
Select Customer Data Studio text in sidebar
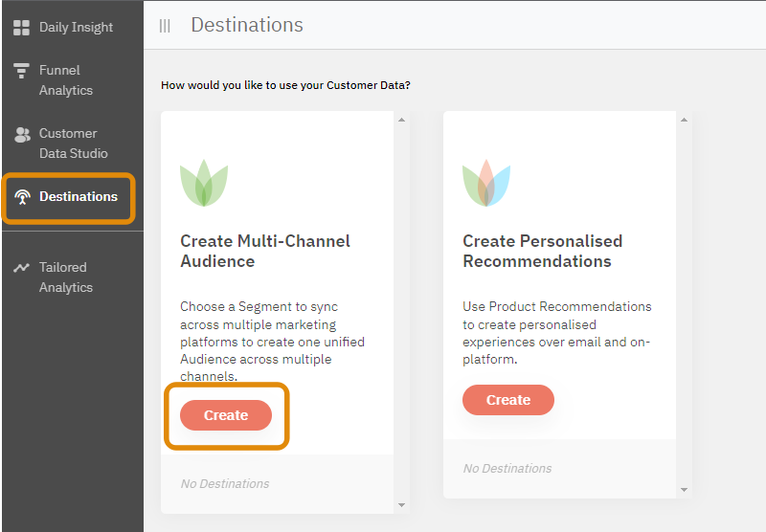pos(73,144)
